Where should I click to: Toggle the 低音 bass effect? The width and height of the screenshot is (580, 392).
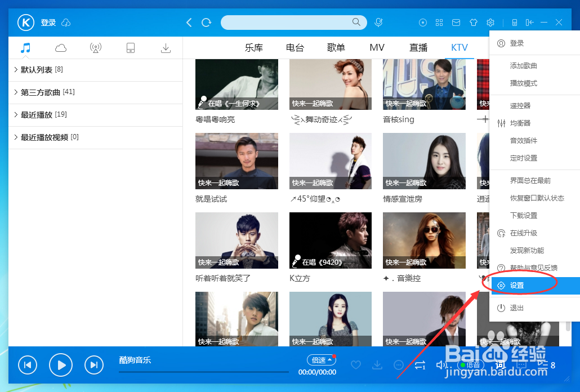tap(471, 365)
